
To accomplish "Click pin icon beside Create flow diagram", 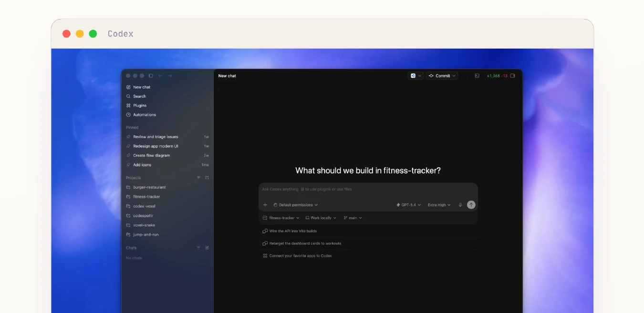I will pos(128,155).
